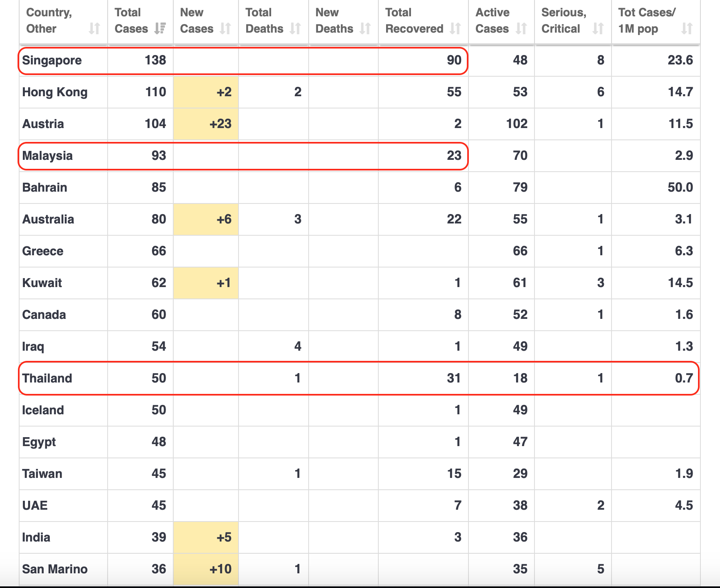Sort by New Deaths arrow icon

(x=365, y=29)
